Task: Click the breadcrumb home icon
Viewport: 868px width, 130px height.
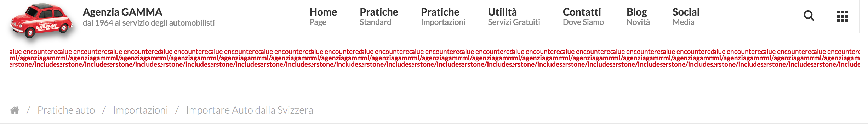Action: coord(15,110)
